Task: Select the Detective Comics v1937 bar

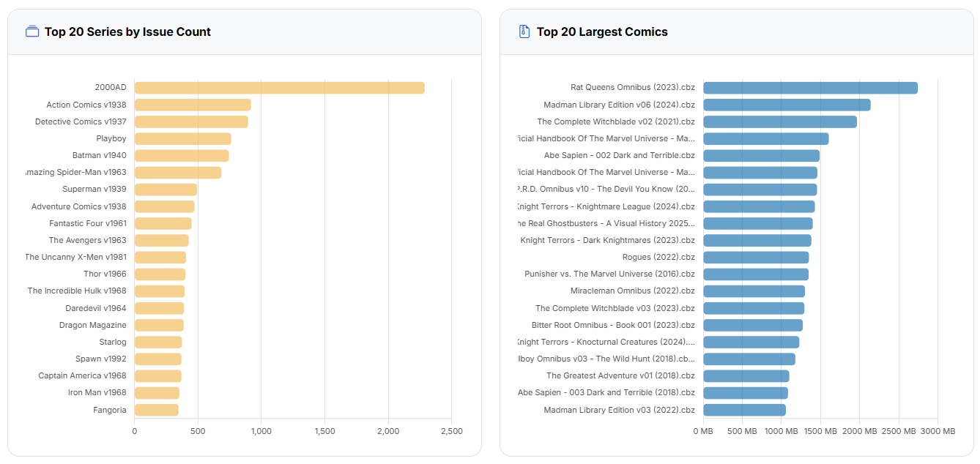Action: pyautogui.click(x=191, y=121)
